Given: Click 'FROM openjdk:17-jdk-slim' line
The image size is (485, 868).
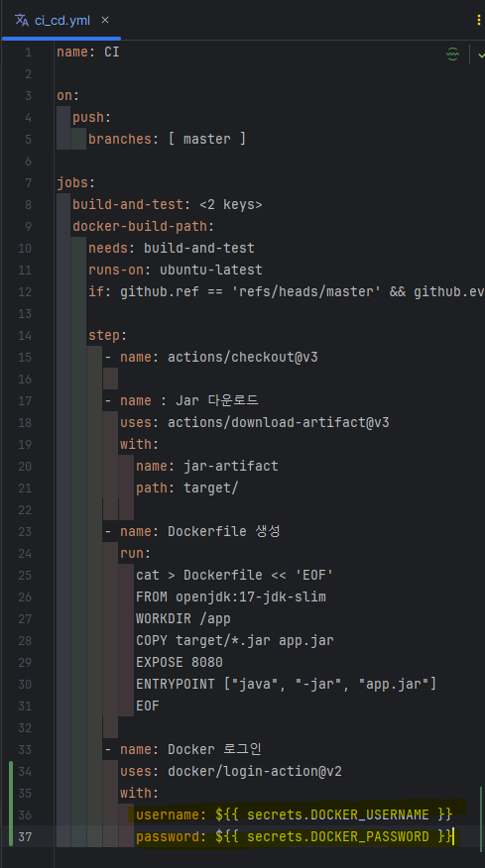Looking at the screenshot, I should [x=230, y=597].
